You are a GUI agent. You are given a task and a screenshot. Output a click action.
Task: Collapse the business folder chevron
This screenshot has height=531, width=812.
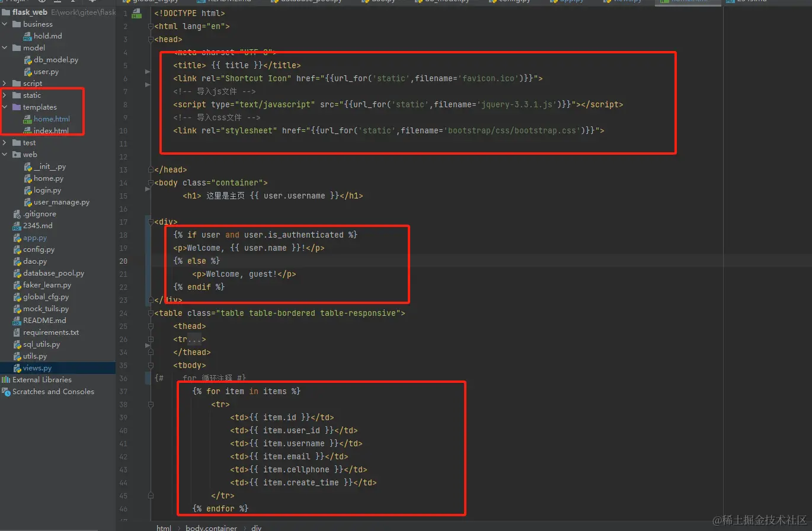tap(5, 24)
